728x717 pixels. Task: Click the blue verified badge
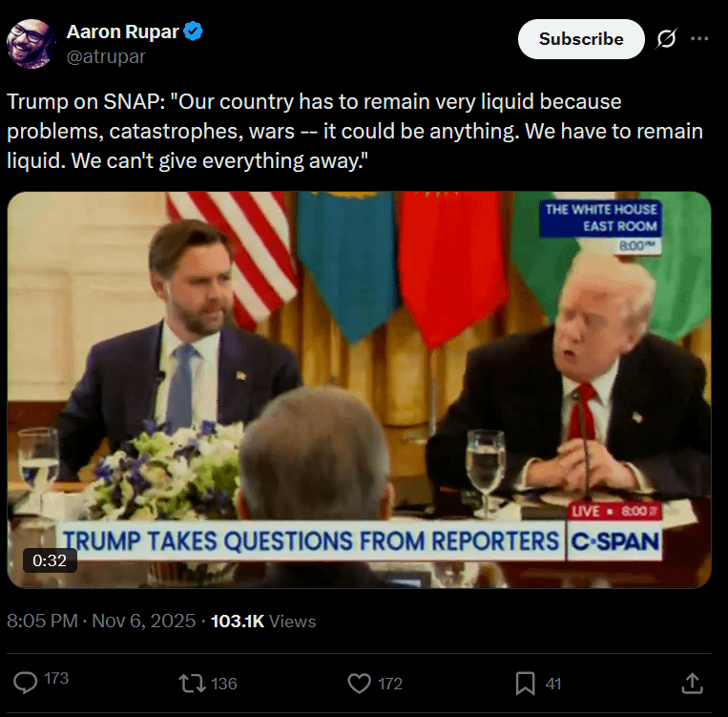click(193, 32)
